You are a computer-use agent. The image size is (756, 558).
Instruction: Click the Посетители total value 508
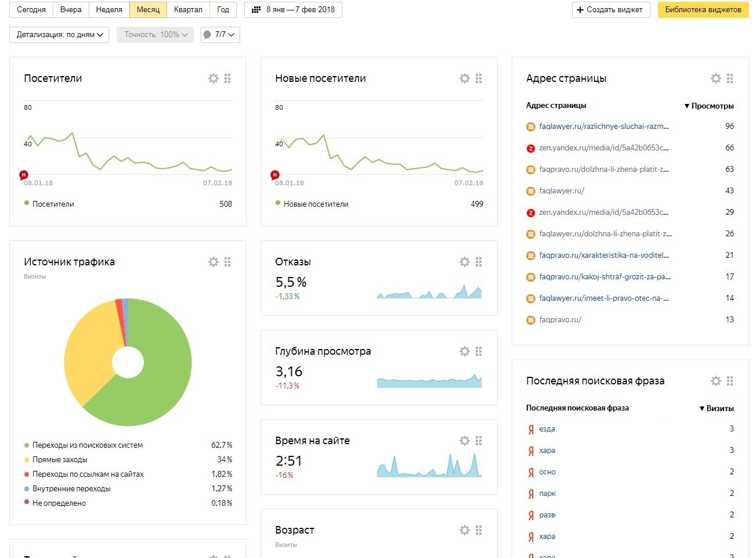[226, 204]
